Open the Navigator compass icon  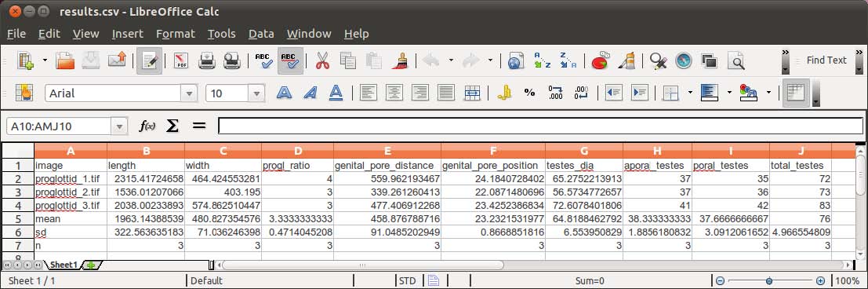[x=684, y=60]
